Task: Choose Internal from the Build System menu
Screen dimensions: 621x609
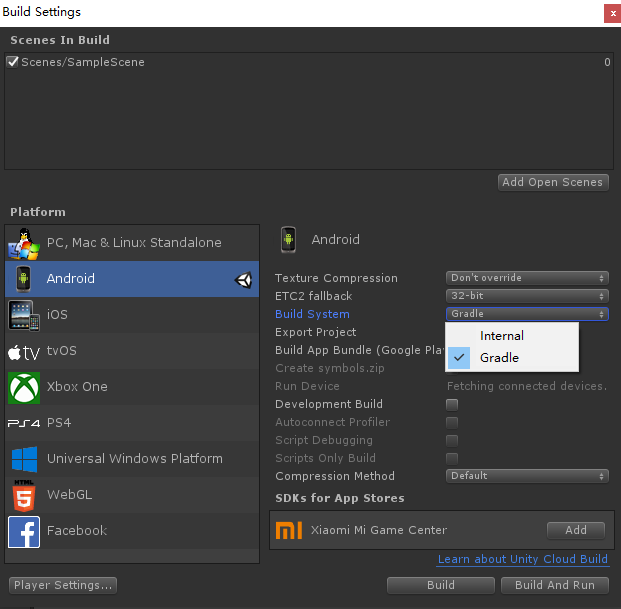Action: (x=502, y=336)
